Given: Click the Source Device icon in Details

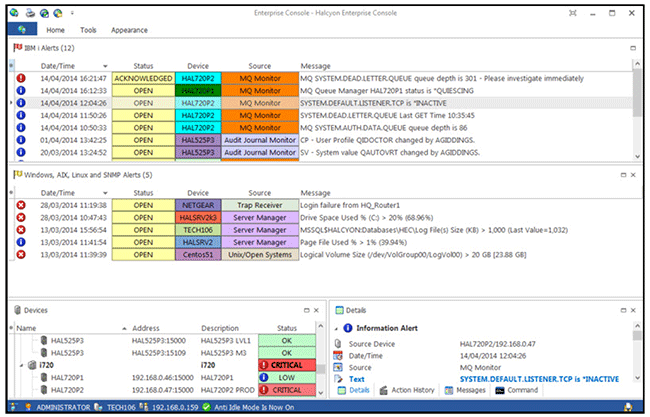Looking at the screenshot, I should click(338, 344).
